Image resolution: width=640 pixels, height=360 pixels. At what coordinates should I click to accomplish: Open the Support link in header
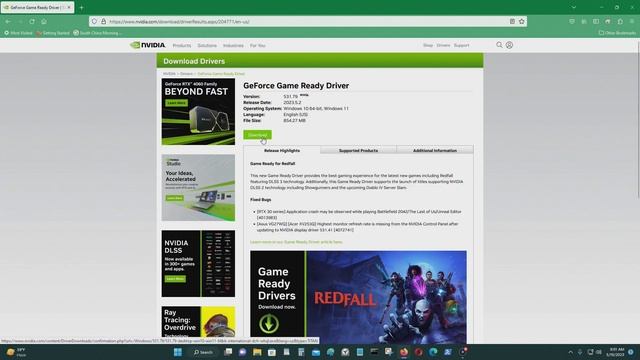(x=461, y=45)
